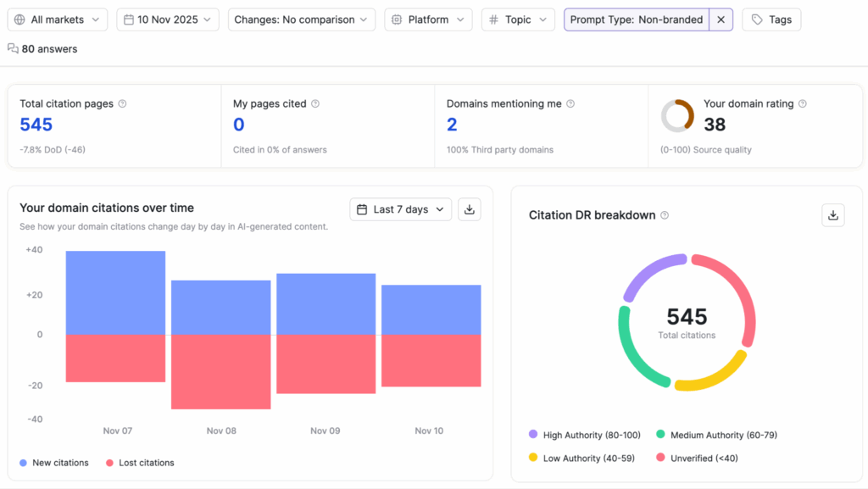868x489 pixels.
Task: Remove the Prompt Type Non-branded filter
Action: pos(721,19)
